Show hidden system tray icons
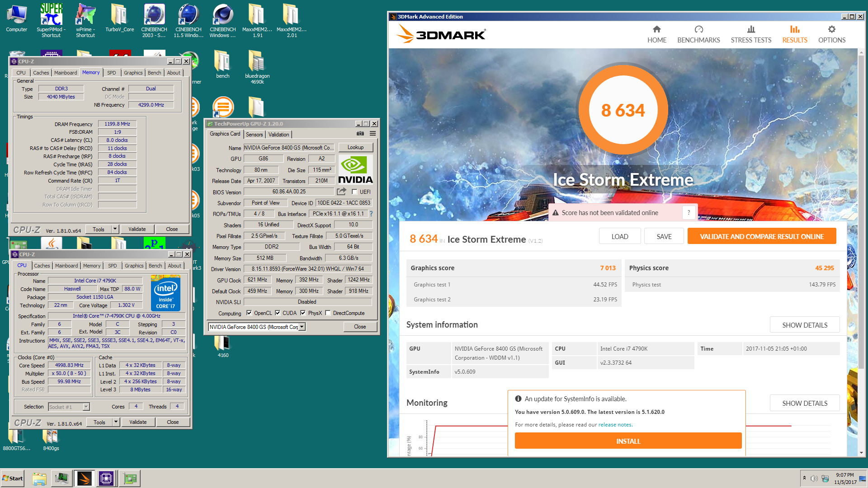The height and width of the screenshot is (488, 868). (x=804, y=478)
